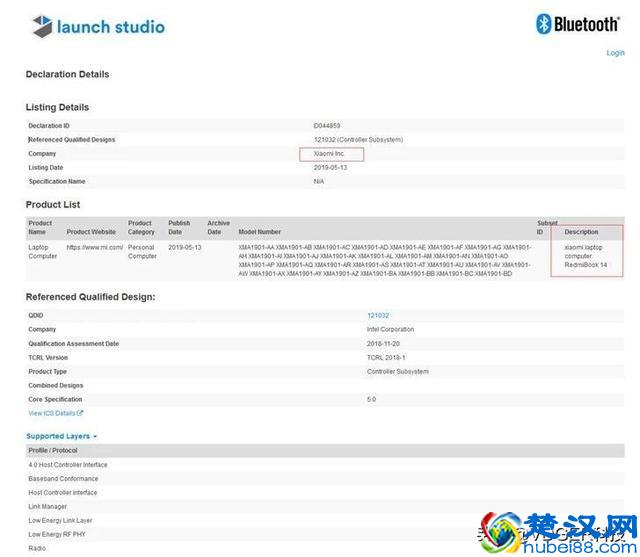Open the https://www.mi.com/ product website

(x=95, y=247)
